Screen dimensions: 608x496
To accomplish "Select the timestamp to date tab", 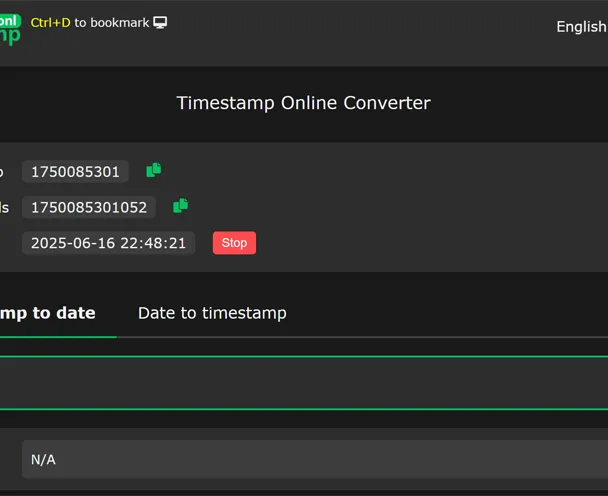I will click(x=48, y=313).
